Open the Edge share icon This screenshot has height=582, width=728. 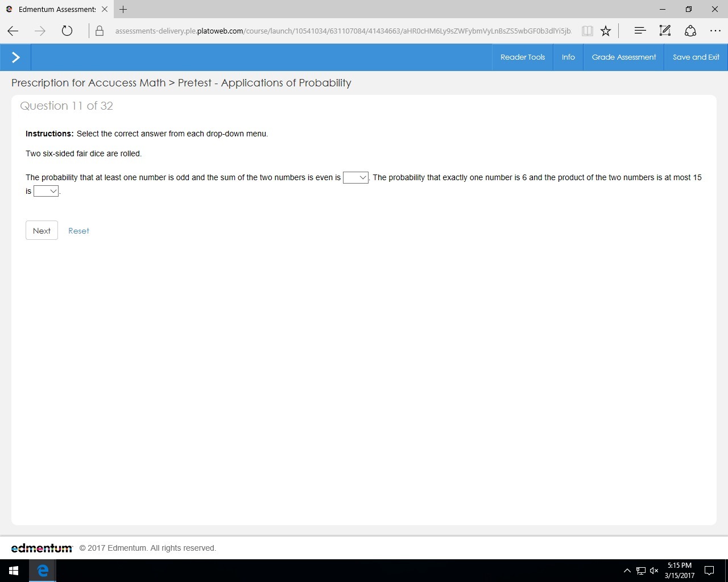pos(690,31)
